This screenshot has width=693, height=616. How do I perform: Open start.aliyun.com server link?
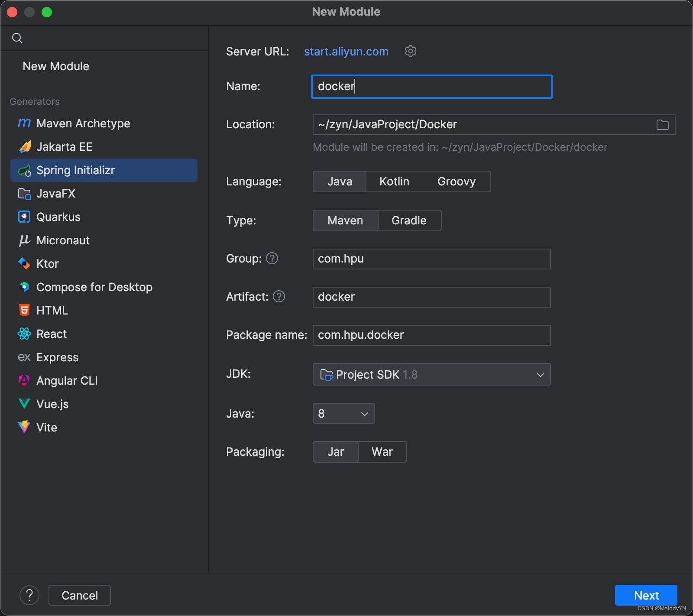[x=346, y=52]
